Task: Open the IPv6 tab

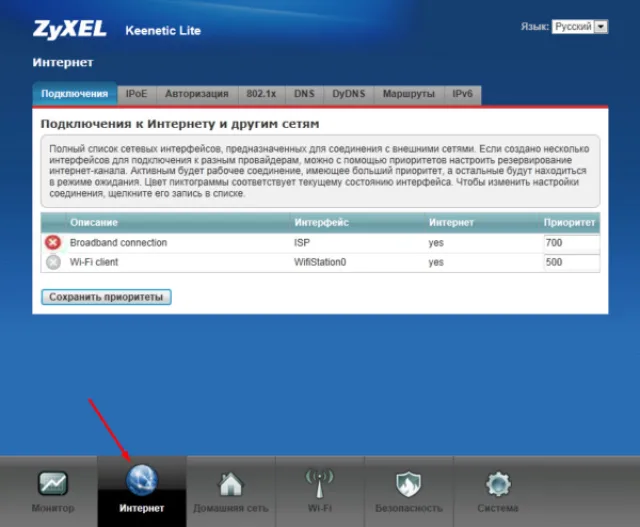Action: (x=462, y=94)
